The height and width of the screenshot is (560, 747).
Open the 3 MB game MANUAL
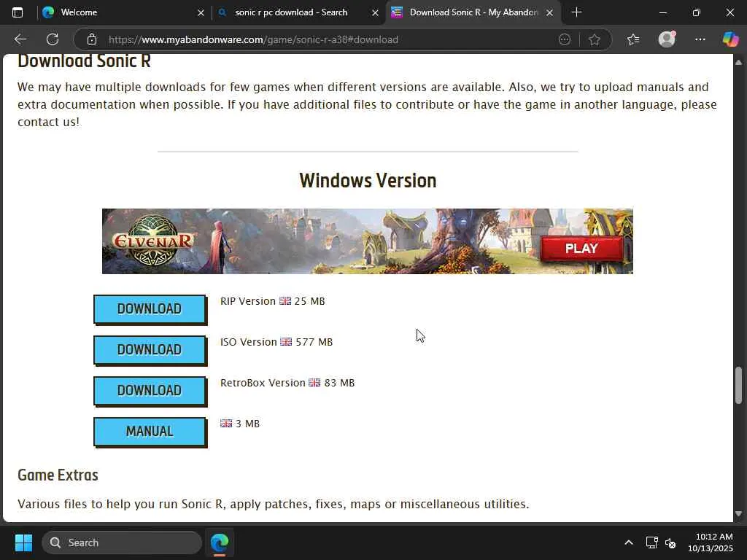point(150,432)
